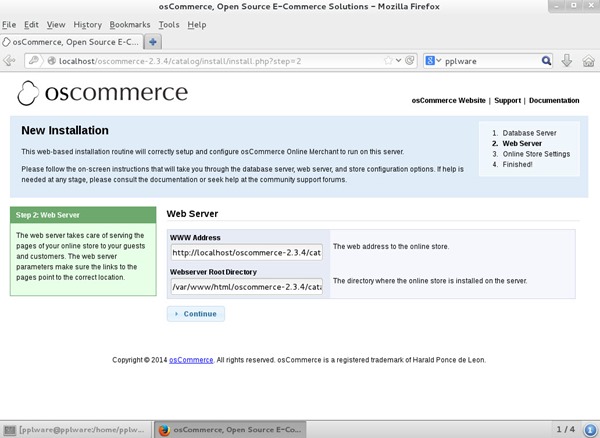This screenshot has height=438, width=600.
Task: Switch to the pplware terminal taskbar item
Action: tap(77, 430)
